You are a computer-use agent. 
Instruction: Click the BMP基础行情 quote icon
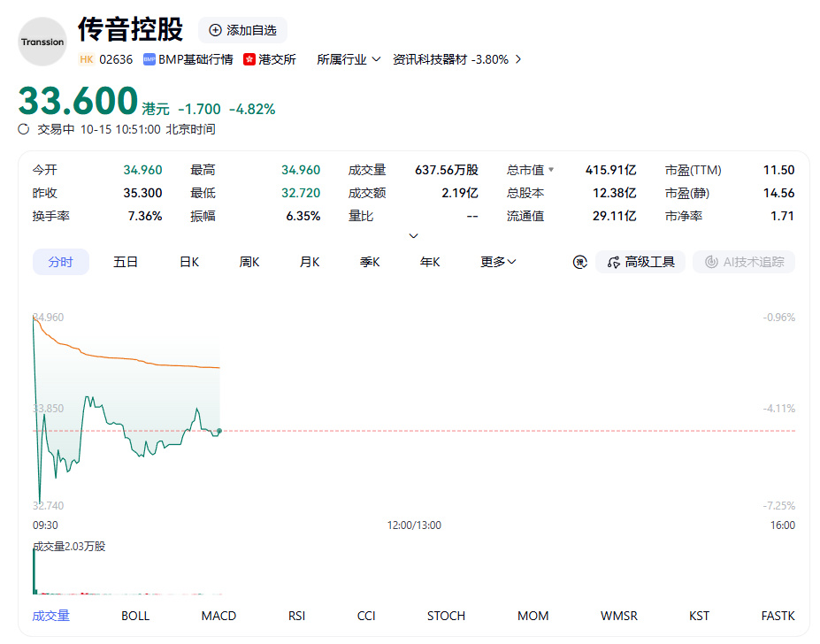[149, 59]
